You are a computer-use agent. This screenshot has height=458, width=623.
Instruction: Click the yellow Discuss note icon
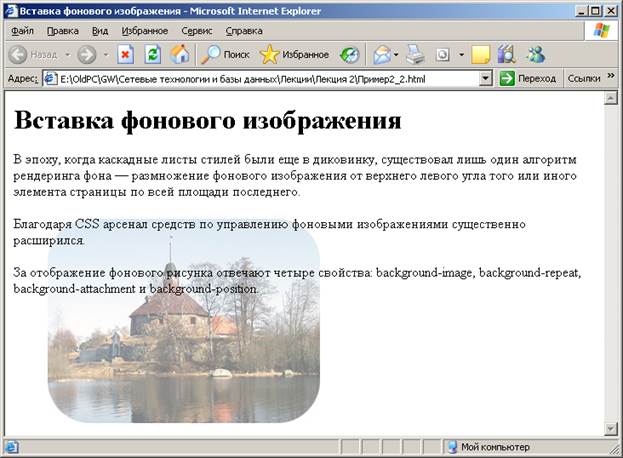tap(480, 54)
